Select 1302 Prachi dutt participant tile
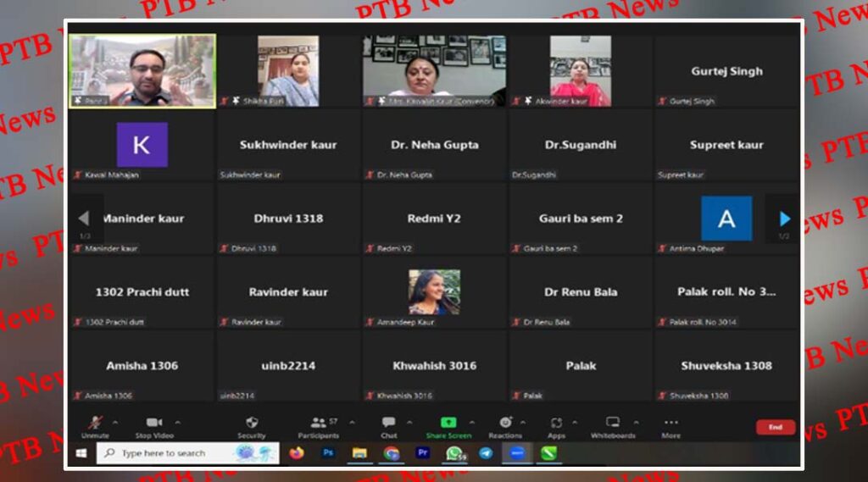Viewport: 868px width, 482px height. click(x=142, y=292)
